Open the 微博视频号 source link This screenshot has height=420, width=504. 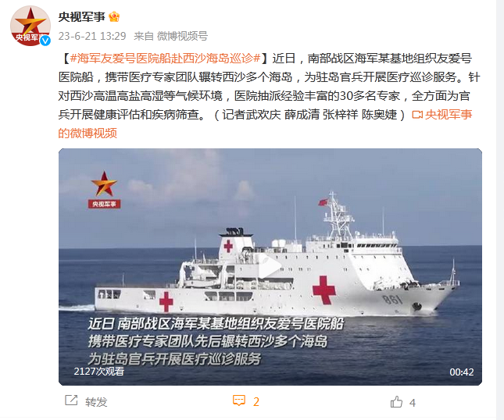[182, 36]
